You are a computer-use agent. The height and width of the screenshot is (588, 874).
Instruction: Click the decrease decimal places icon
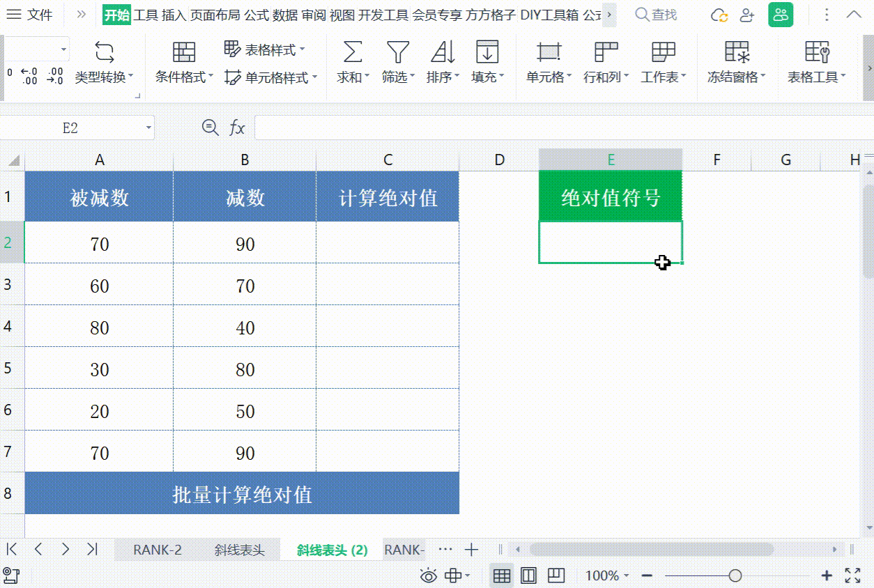click(55, 76)
